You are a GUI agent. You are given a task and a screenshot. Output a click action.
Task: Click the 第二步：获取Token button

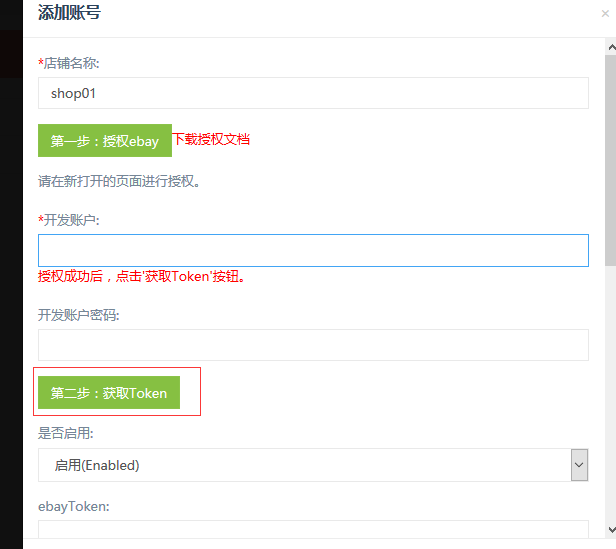coord(109,393)
